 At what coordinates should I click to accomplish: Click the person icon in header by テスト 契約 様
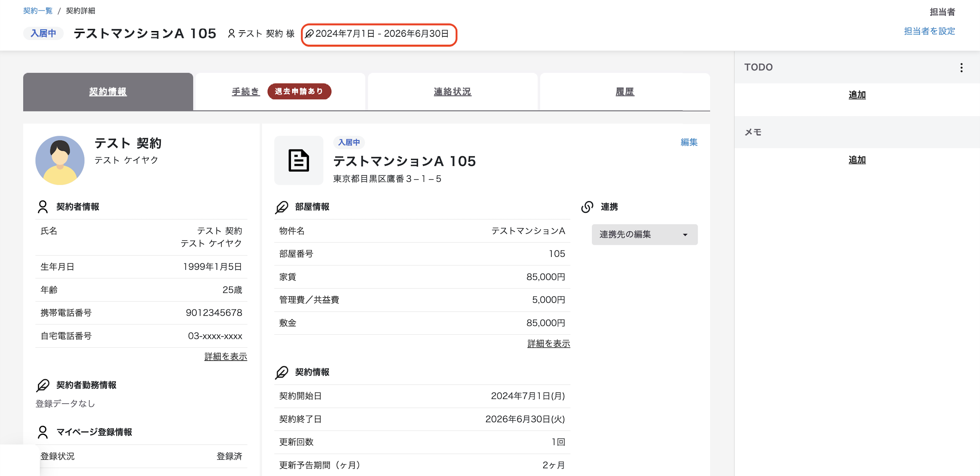point(231,33)
